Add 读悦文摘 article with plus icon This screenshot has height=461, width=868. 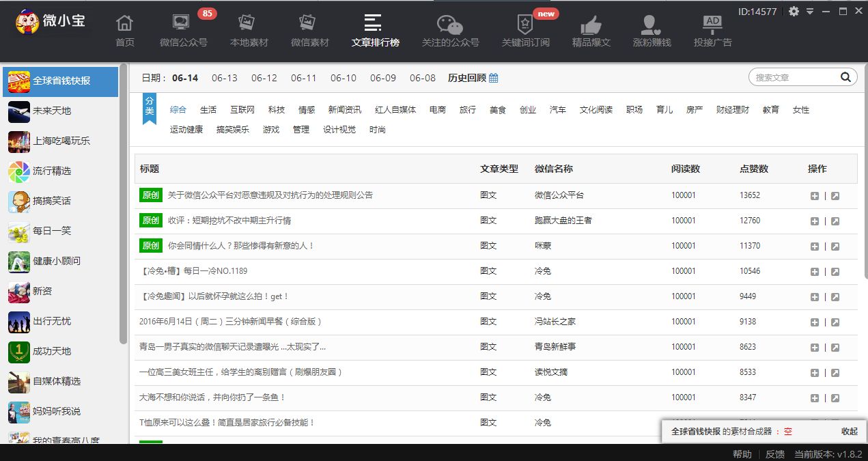tap(815, 373)
